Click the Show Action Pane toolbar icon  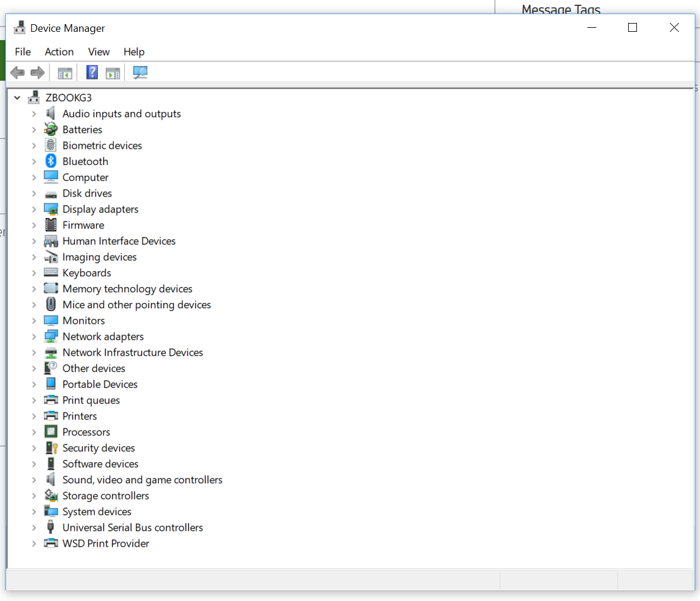(x=112, y=72)
